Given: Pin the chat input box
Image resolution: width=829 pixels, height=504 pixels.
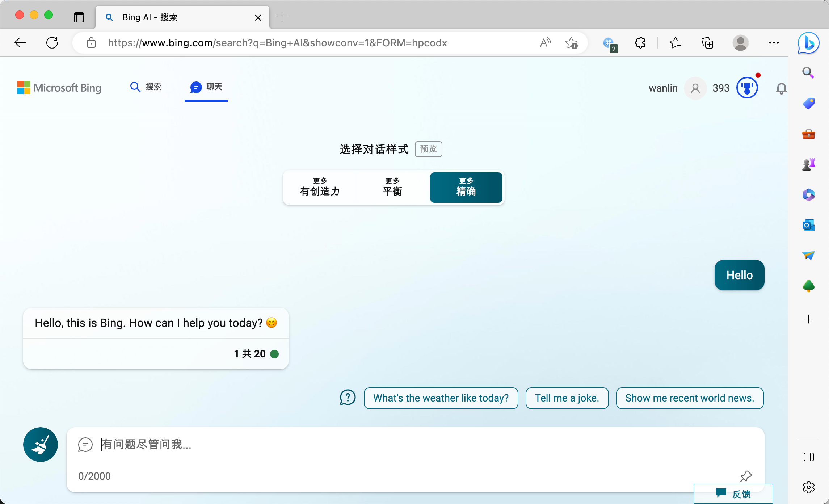Looking at the screenshot, I should [x=746, y=476].
